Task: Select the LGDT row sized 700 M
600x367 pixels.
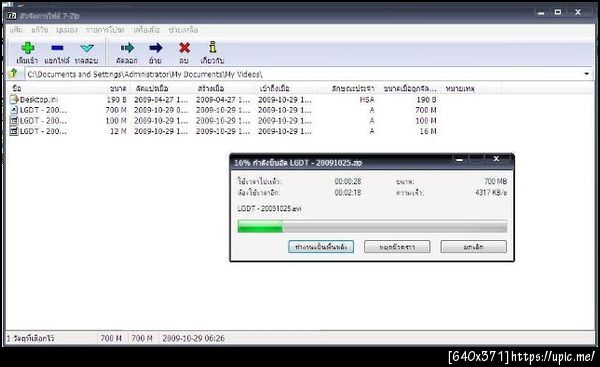Action: pyautogui.click(x=223, y=110)
